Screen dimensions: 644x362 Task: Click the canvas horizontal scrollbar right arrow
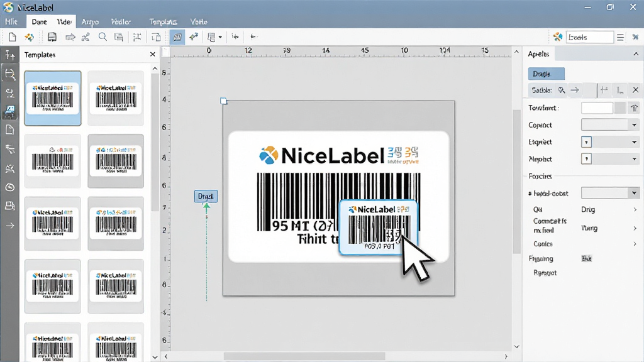506,357
